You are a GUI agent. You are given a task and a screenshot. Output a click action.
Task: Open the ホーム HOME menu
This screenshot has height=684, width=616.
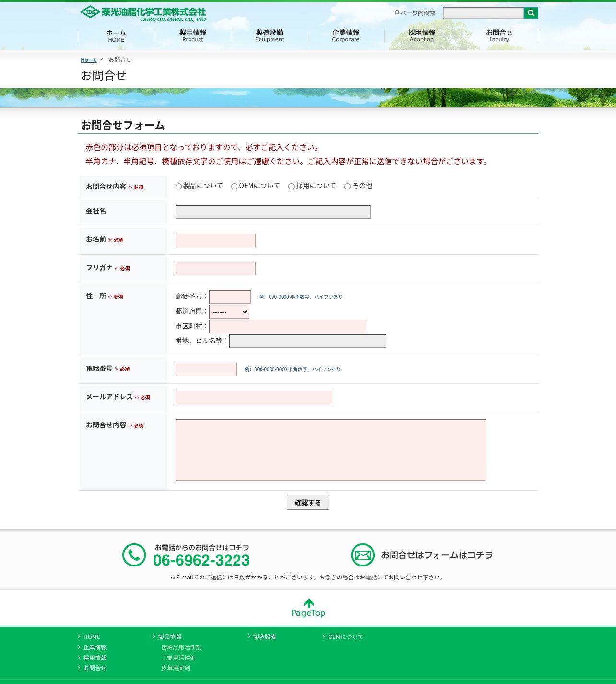coord(116,36)
